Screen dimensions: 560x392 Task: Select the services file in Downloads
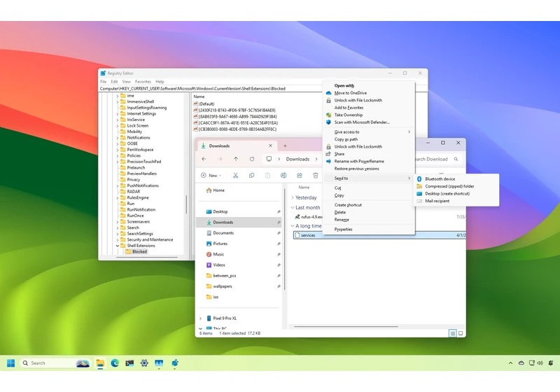point(379,235)
